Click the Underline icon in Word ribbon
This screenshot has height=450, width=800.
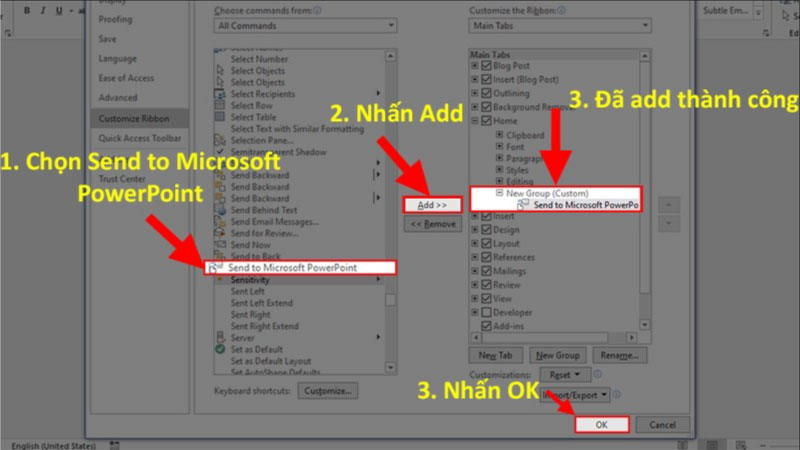59,10
